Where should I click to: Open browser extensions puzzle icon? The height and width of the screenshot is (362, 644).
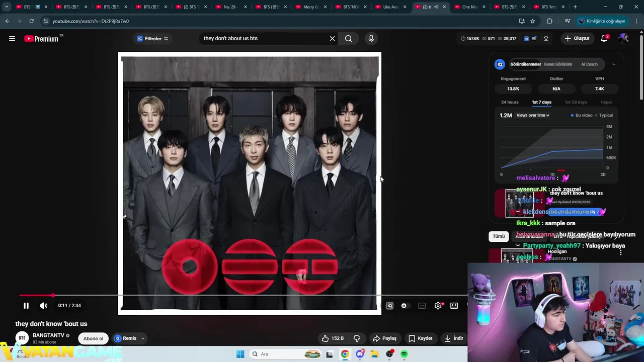[549, 21]
